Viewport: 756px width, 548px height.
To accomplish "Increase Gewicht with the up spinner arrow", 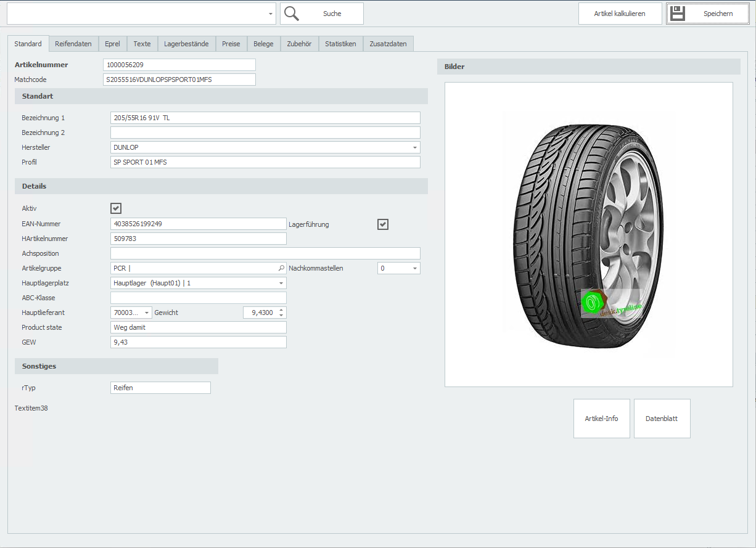I will click(282, 309).
